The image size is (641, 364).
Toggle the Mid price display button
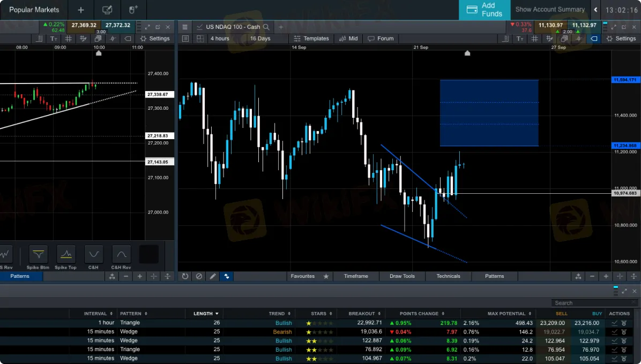(x=348, y=39)
